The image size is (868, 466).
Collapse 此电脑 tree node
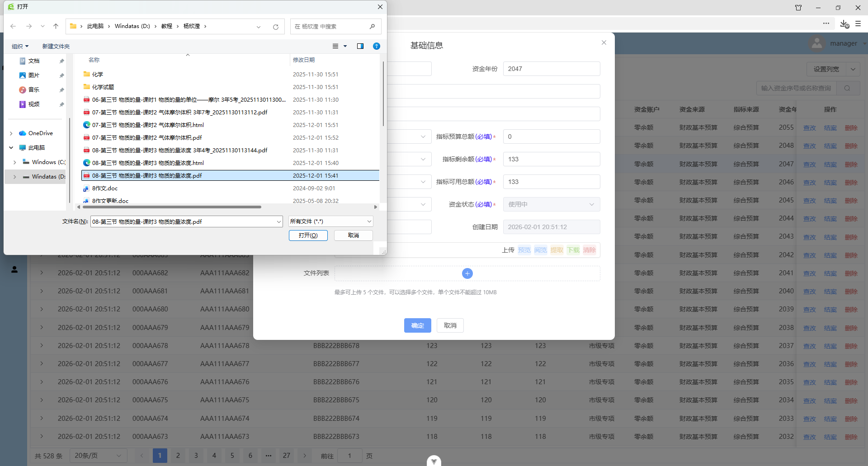[x=11, y=148]
